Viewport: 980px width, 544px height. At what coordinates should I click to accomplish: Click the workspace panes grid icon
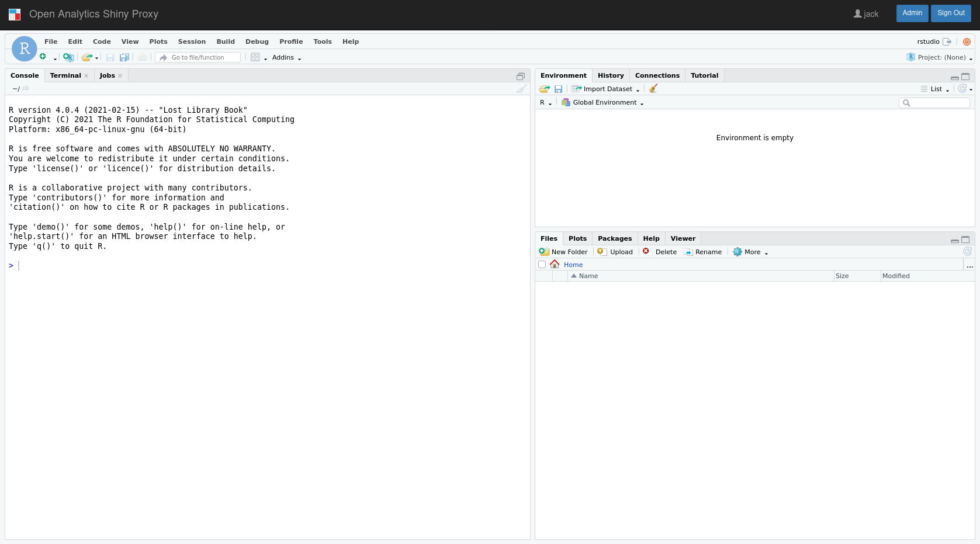(255, 57)
